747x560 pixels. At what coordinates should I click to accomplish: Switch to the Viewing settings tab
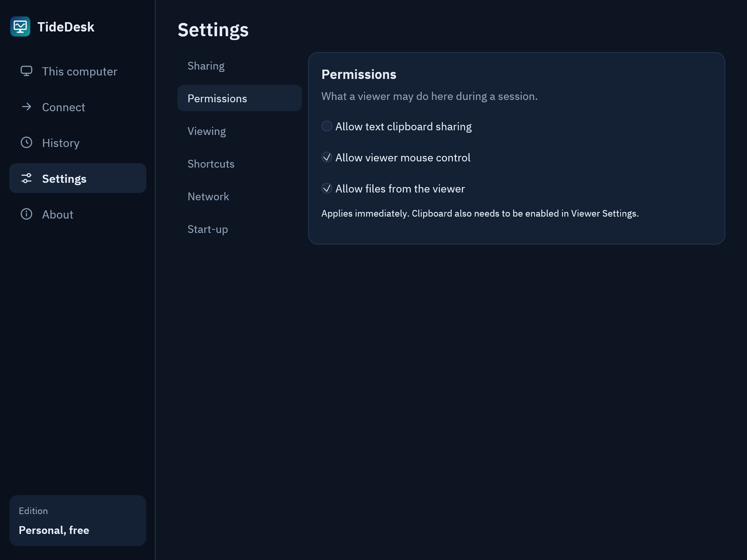240,131
